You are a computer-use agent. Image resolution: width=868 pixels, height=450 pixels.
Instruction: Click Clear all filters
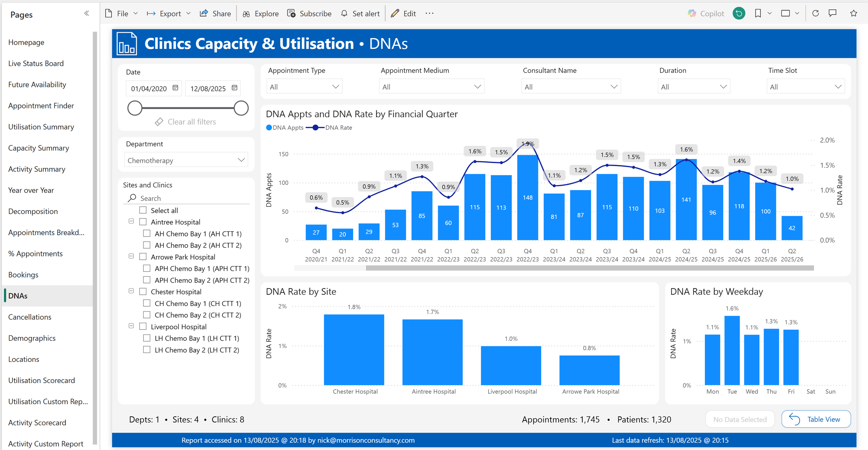[186, 122]
